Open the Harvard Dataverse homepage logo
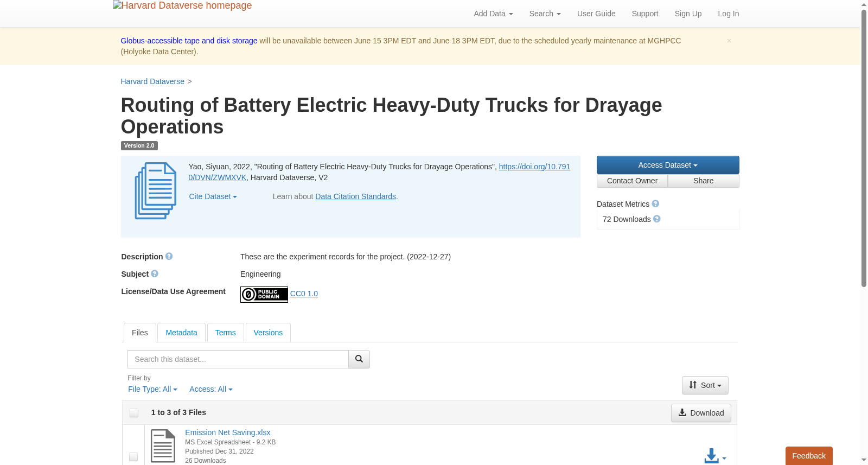The width and height of the screenshot is (868, 465). [x=182, y=6]
